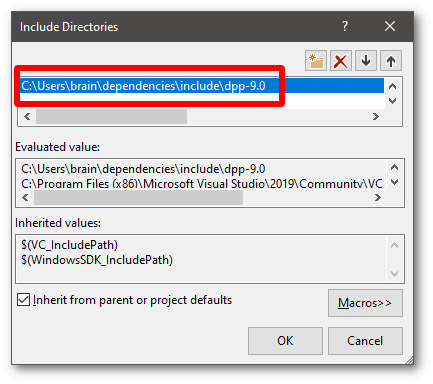The width and height of the screenshot is (433, 384).
Task: Close the Include Directories dialog
Action: (x=390, y=26)
